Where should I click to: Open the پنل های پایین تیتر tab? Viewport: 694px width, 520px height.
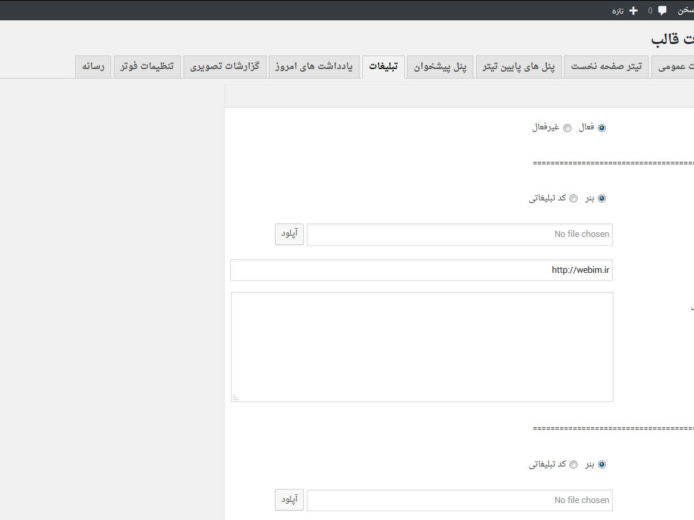click(x=518, y=67)
